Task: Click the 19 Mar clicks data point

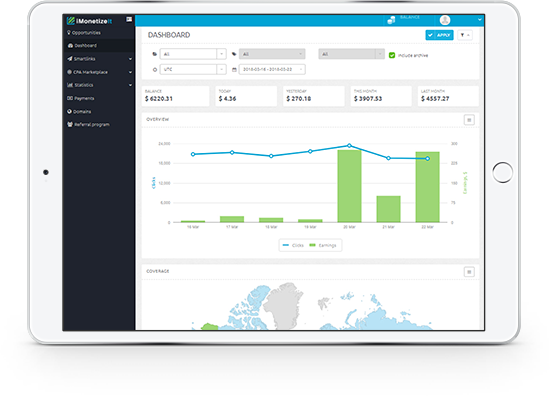Action: pyautogui.click(x=310, y=151)
